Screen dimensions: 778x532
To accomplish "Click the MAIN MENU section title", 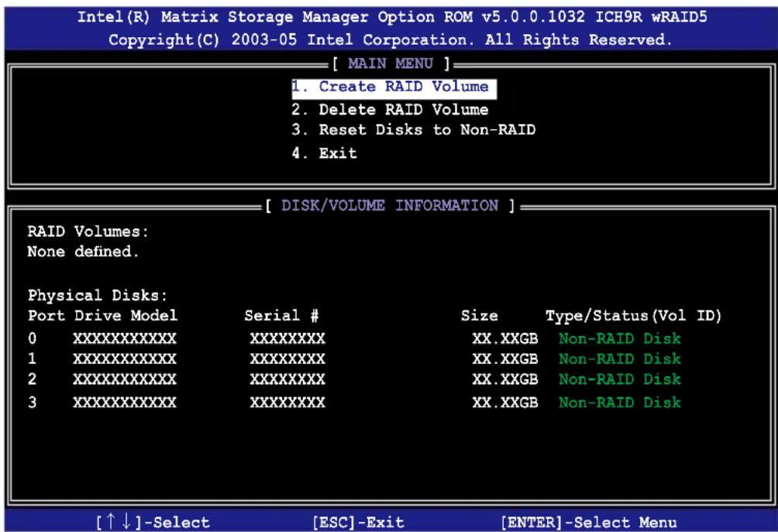I will click(x=391, y=63).
